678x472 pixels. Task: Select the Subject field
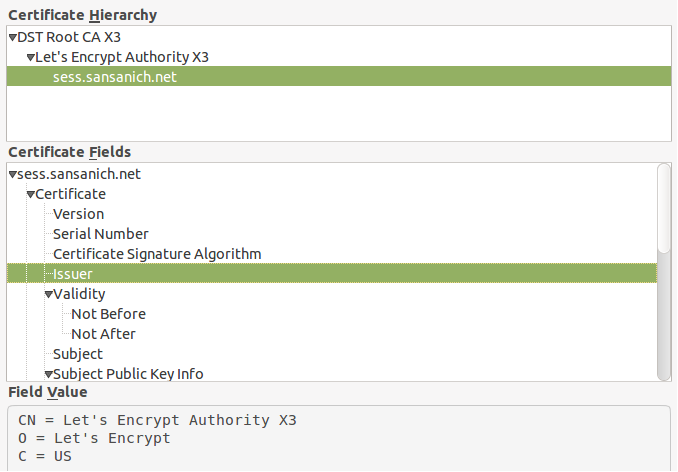click(78, 354)
